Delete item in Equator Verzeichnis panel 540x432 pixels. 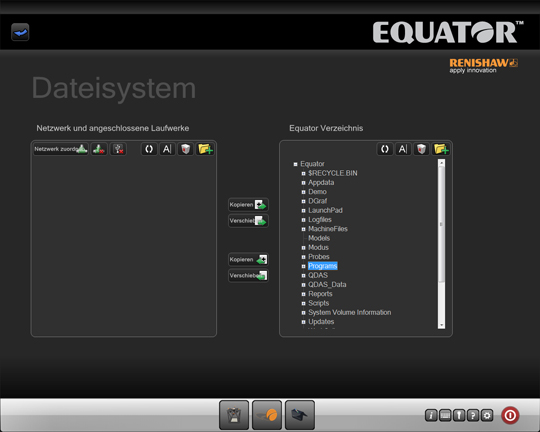[x=422, y=149]
